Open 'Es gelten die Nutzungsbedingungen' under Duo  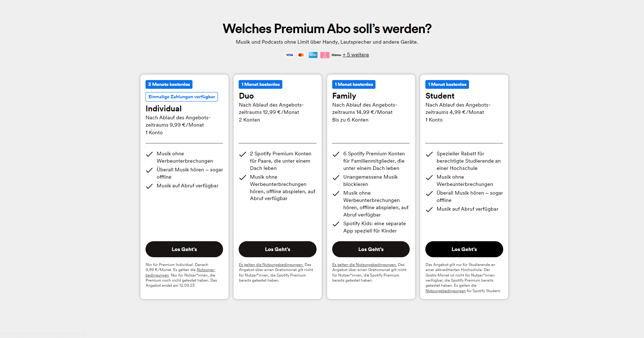point(271,265)
